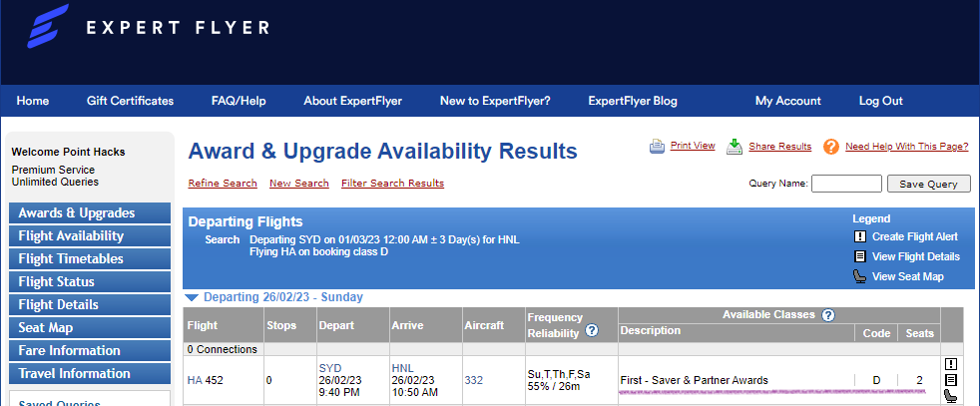Click the Code column header

pyautogui.click(x=876, y=333)
